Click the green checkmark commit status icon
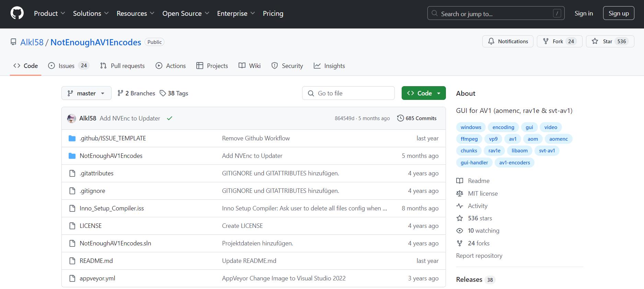This screenshot has width=644, height=289. [x=170, y=118]
